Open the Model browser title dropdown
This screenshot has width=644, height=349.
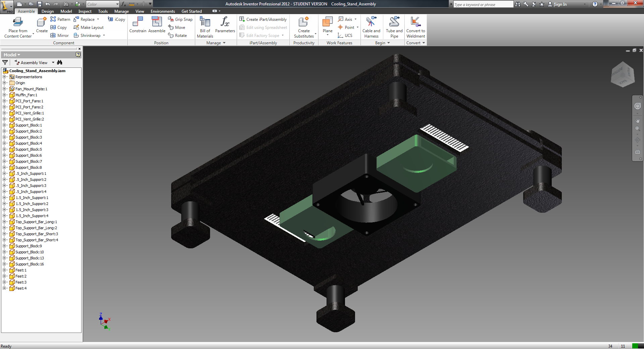[19, 55]
